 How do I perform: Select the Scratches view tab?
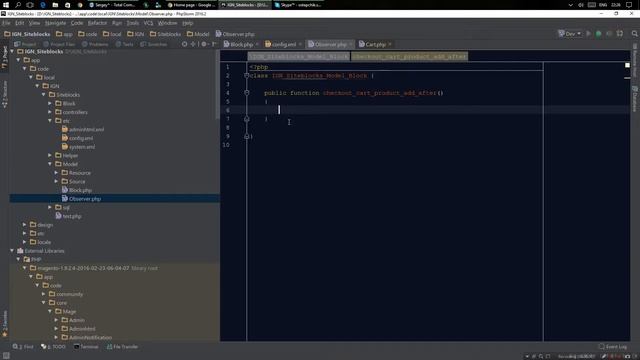pyautogui.click(x=153, y=44)
